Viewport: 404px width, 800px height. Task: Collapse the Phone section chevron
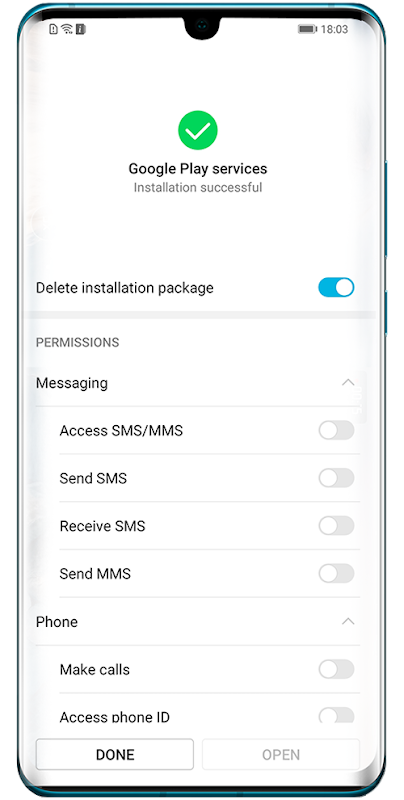(x=348, y=621)
